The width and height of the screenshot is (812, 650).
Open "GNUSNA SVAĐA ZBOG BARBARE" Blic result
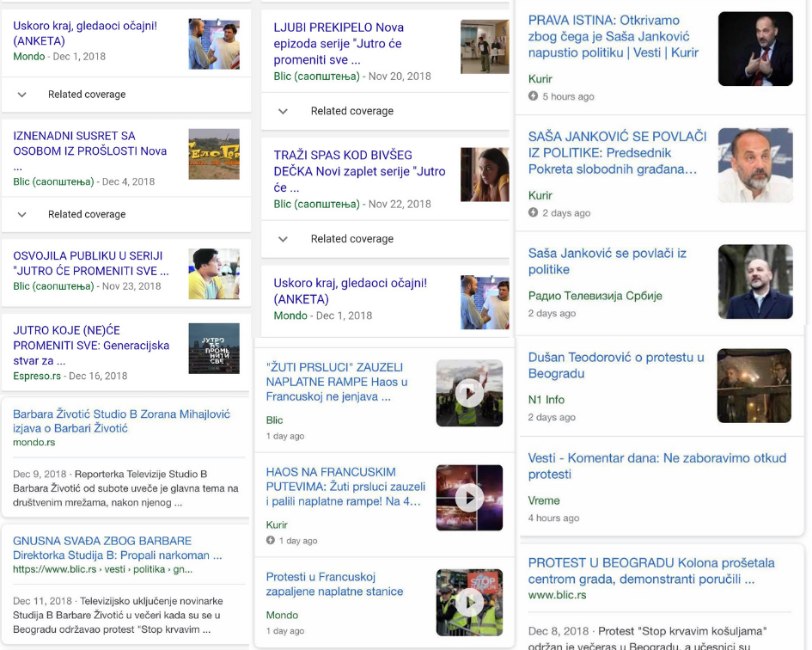pos(112,548)
